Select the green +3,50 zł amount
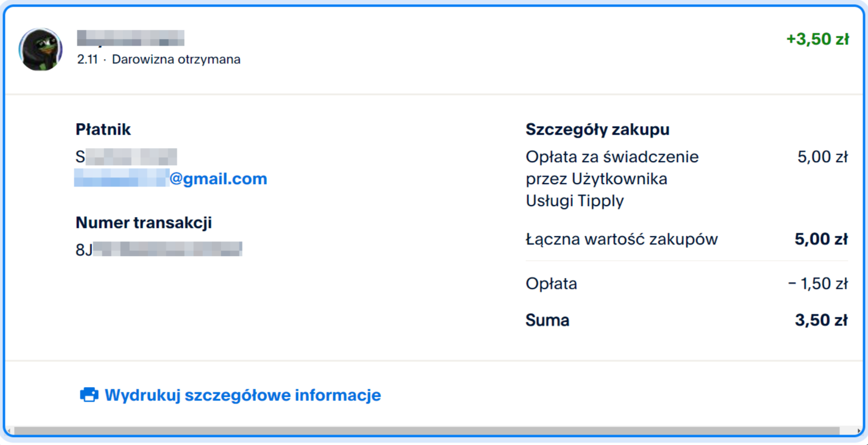Viewport: 868px width, 445px height. point(817,40)
